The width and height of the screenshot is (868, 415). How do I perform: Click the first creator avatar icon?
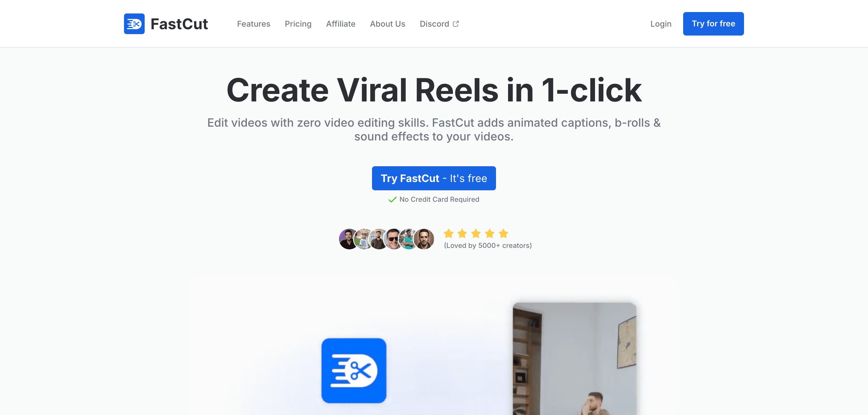click(348, 239)
